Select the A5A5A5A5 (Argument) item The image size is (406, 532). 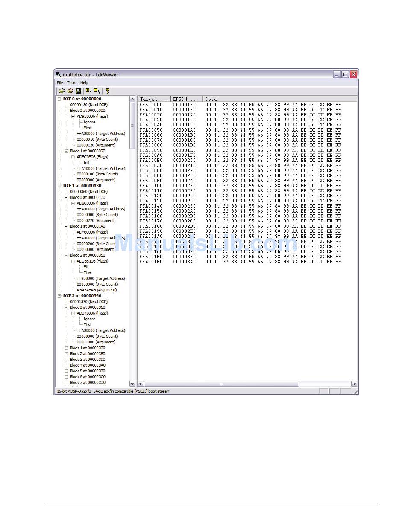tap(96, 290)
